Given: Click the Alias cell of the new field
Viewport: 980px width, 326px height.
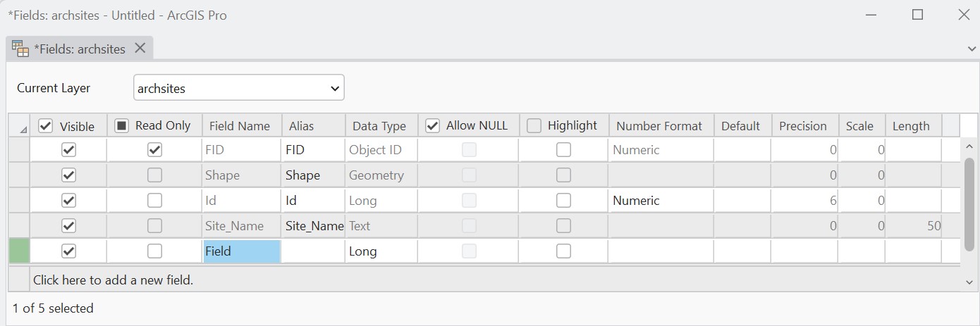Looking at the screenshot, I should tap(313, 251).
